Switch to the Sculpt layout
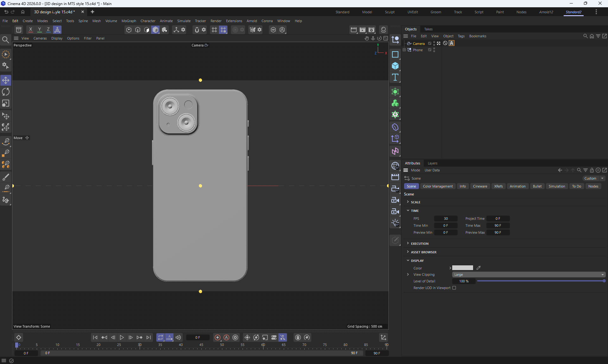Viewport: 608px width, 364px height. (x=389, y=12)
